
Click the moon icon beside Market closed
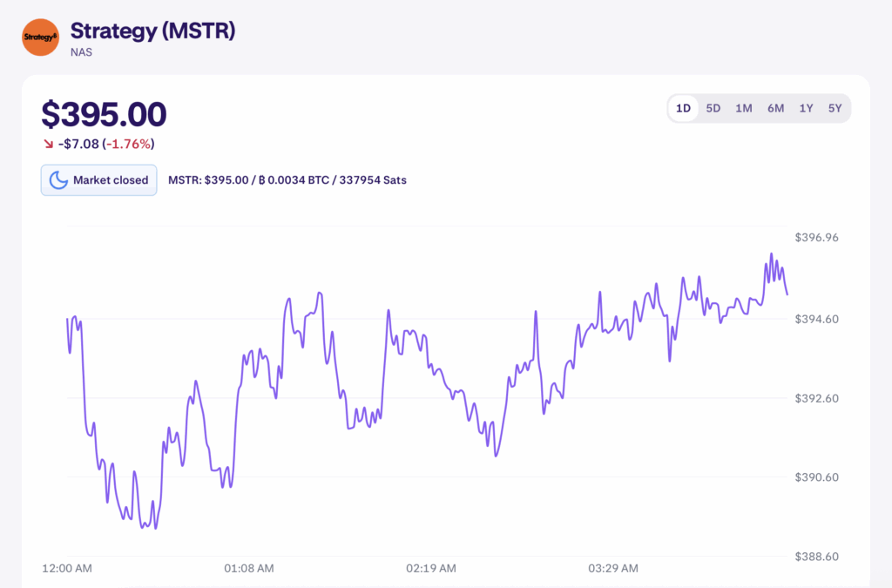(x=58, y=180)
